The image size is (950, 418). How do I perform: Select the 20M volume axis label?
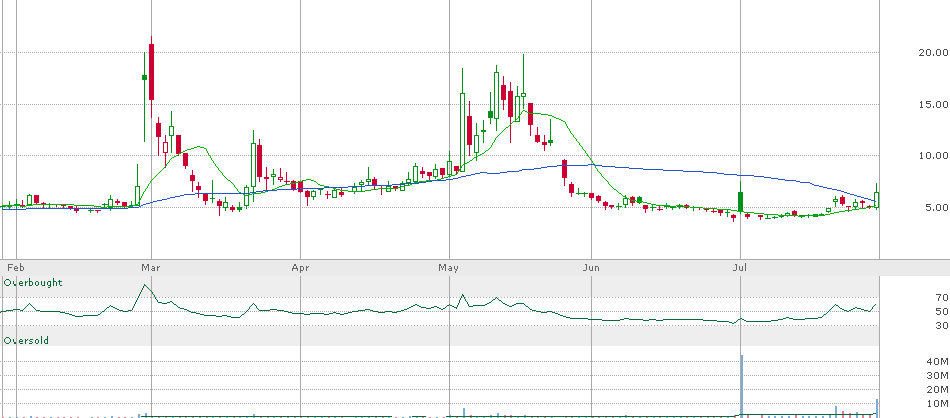pyautogui.click(x=937, y=390)
